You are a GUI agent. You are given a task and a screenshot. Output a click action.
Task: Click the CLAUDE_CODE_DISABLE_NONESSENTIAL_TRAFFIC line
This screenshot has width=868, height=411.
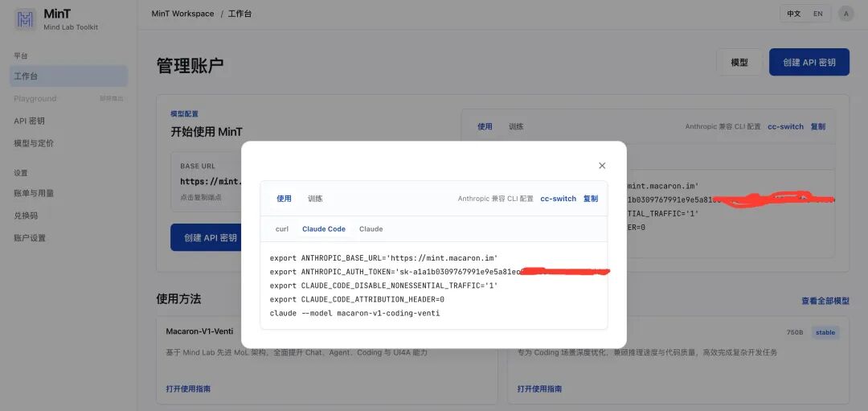tap(383, 286)
